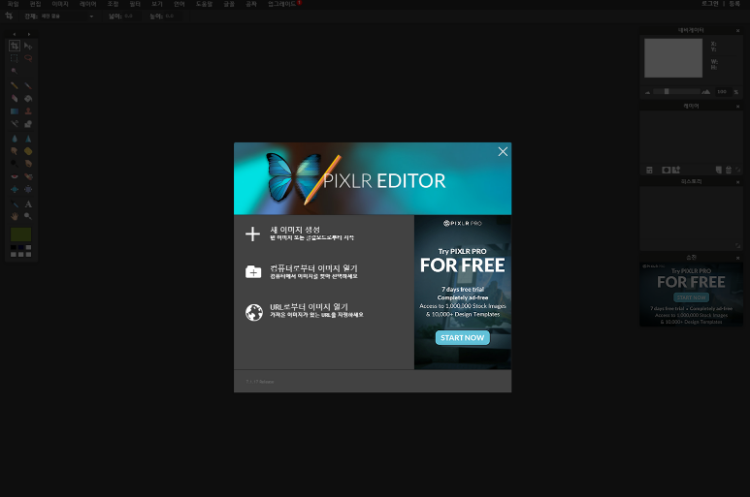Select the Color Replace tool
The height and width of the screenshot is (497, 750).
[14, 124]
